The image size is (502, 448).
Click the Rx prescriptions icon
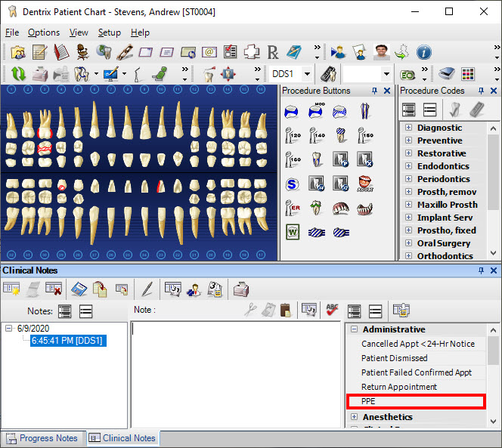coord(272,52)
